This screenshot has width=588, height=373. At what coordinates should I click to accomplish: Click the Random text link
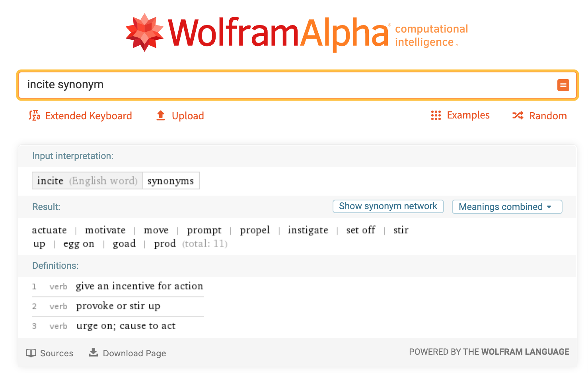click(548, 116)
